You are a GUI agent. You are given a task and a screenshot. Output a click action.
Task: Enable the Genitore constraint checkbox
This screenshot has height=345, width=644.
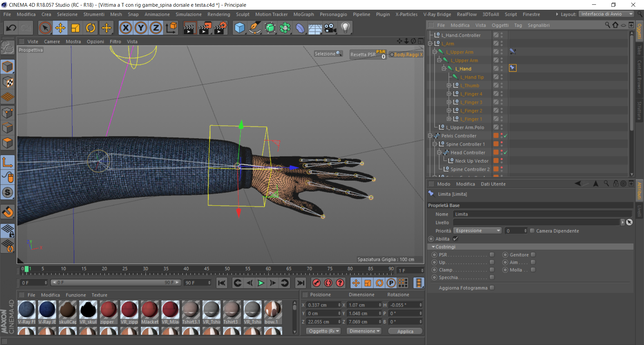coord(533,255)
